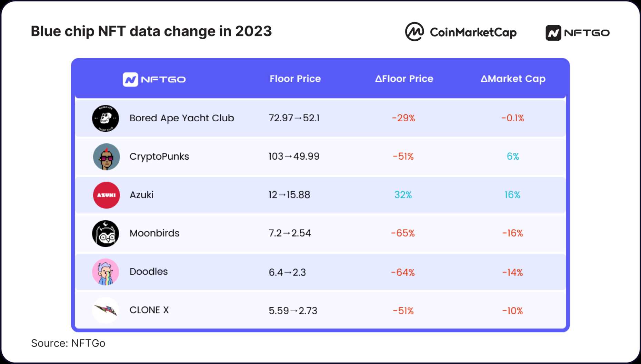641x364 pixels.
Task: Click the NFTGO logo in table header
Action: pos(154,79)
